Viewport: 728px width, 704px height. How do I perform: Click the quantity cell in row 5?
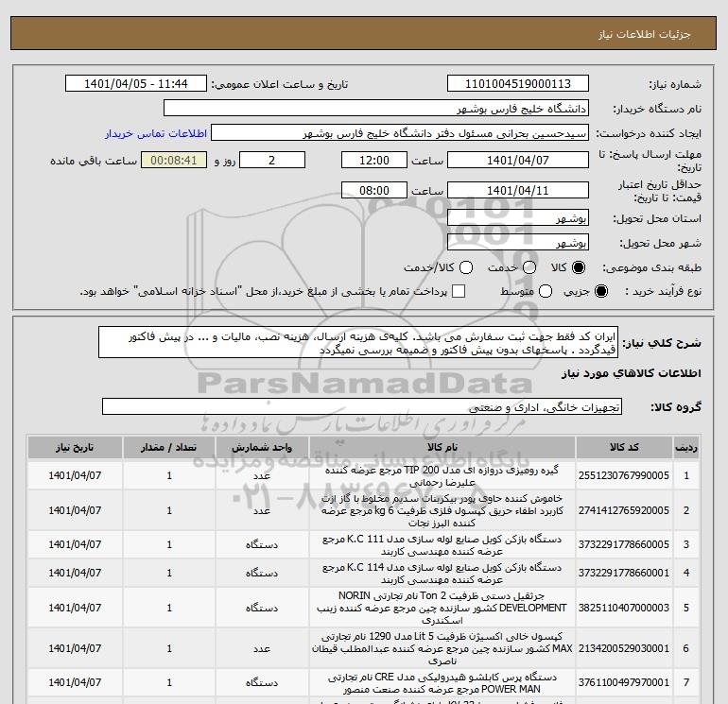pyautogui.click(x=169, y=608)
